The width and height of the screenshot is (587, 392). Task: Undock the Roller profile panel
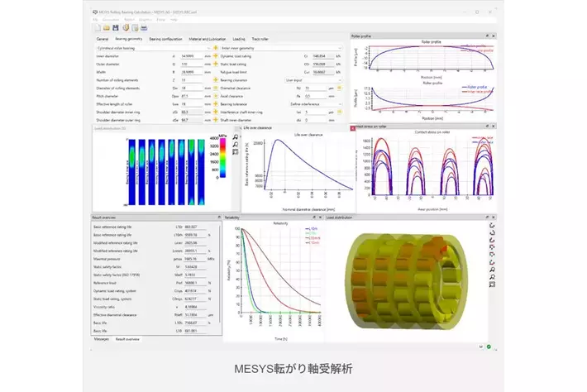pyautogui.click(x=487, y=36)
